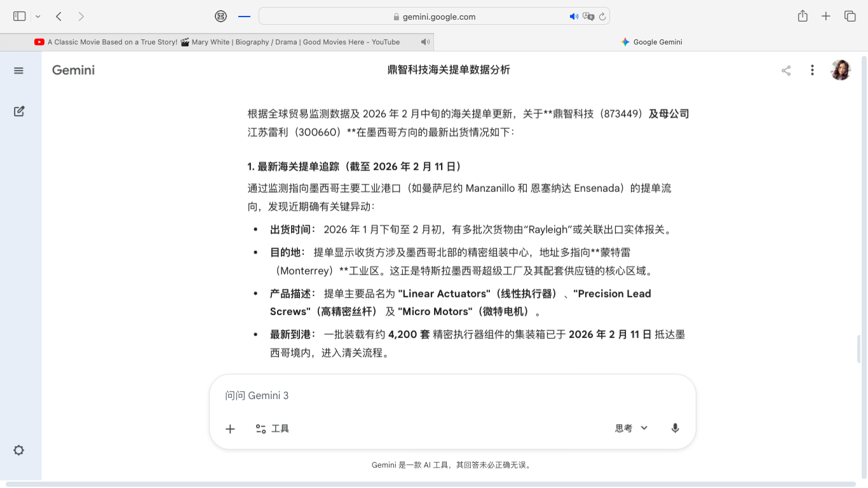Click the round extension icon left of address bar
Viewport: 868px width, 488px height.
point(221,17)
